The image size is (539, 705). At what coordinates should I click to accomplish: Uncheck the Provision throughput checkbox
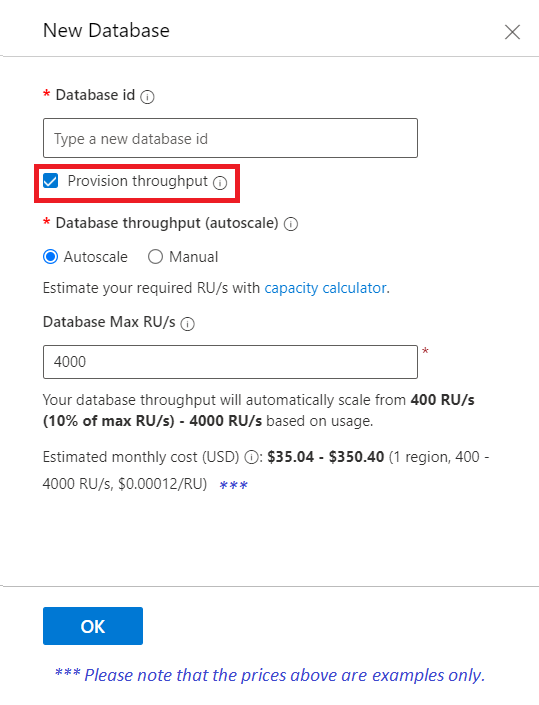coord(50,181)
